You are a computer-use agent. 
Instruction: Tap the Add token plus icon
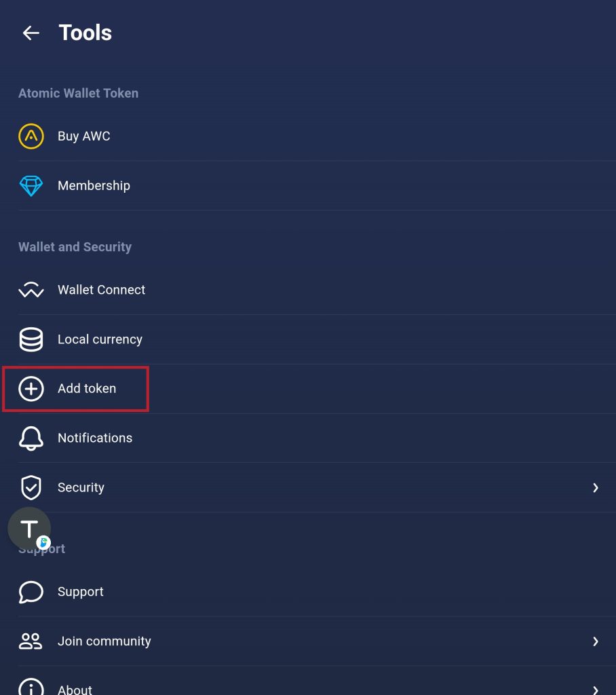click(x=31, y=389)
